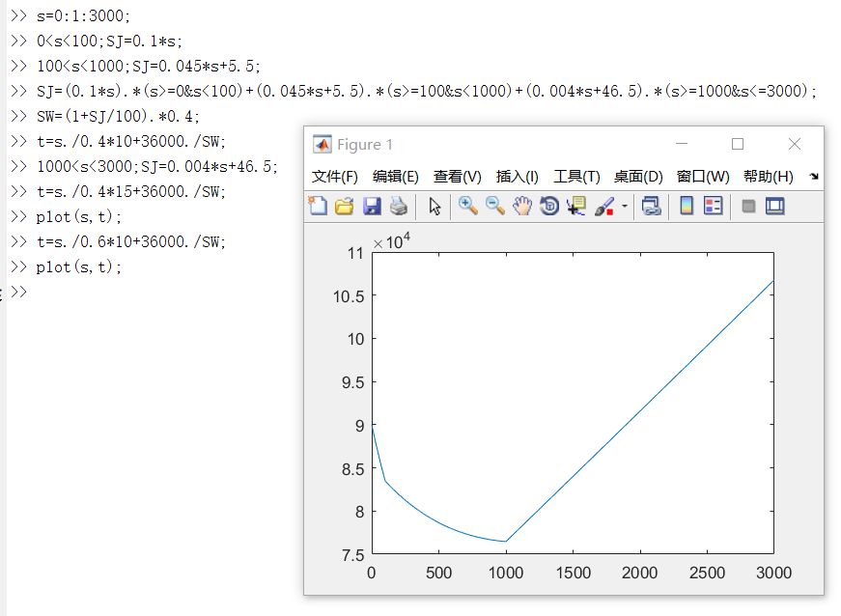Save the figure with the floppy icon

click(x=372, y=206)
